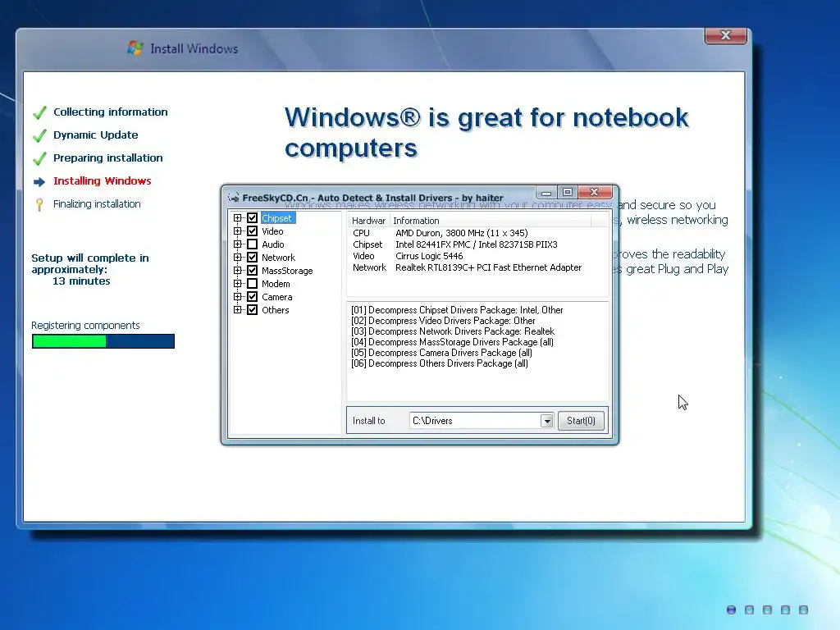The height and width of the screenshot is (630, 840).
Task: Minimize the FreeSkyCD driver installer window
Action: 546,192
